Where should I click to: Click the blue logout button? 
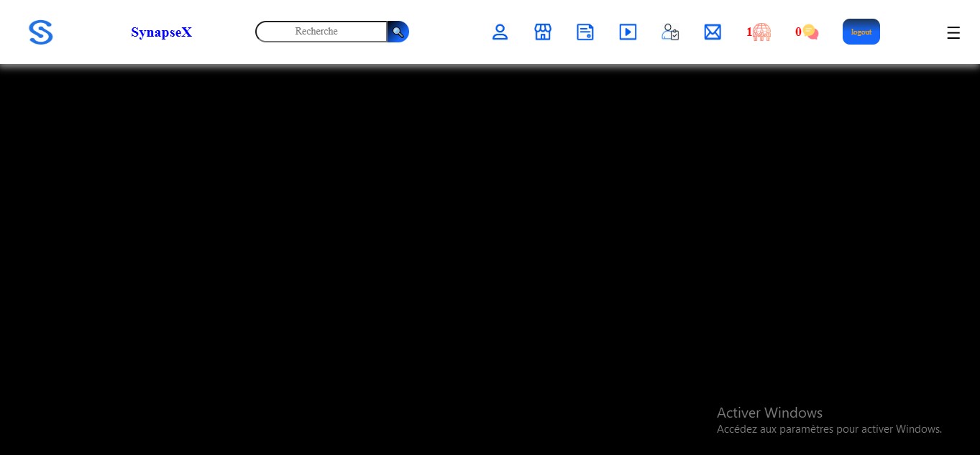point(861,32)
